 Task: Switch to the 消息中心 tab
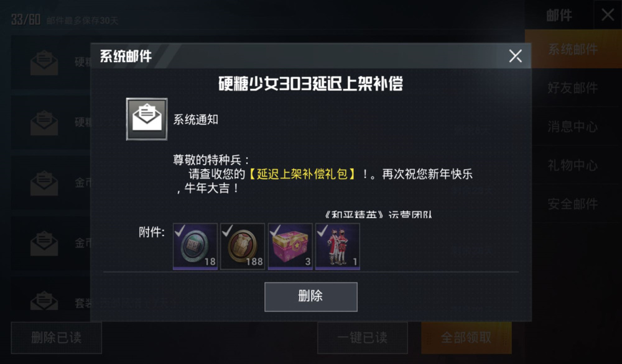tap(573, 126)
